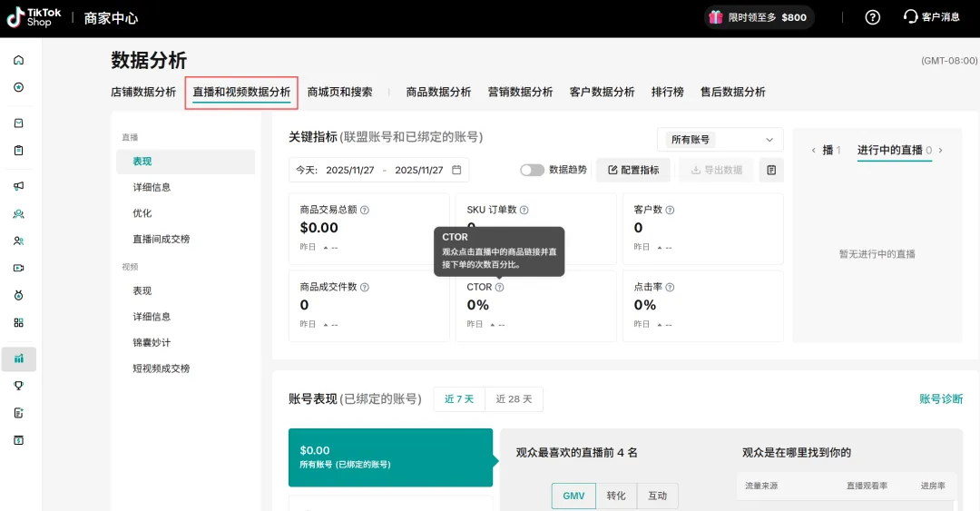Image resolution: width=980 pixels, height=511 pixels.
Task: Select the 近 7 天 period option
Action: click(459, 398)
